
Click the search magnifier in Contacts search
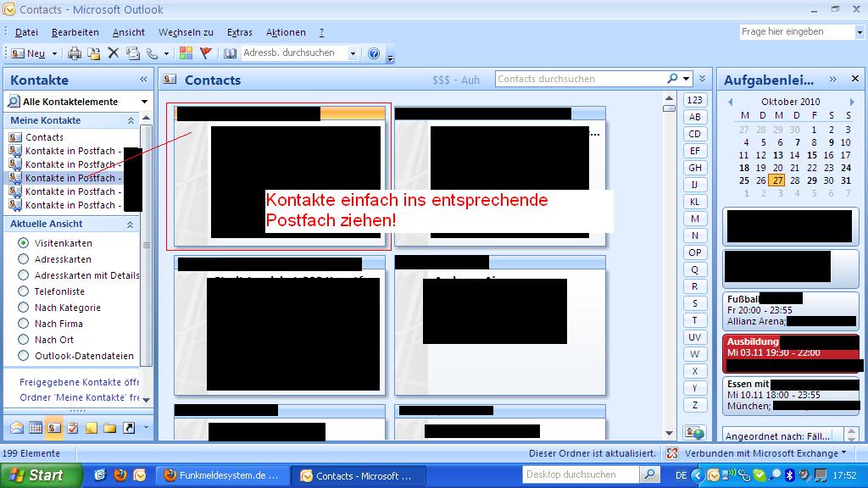672,79
